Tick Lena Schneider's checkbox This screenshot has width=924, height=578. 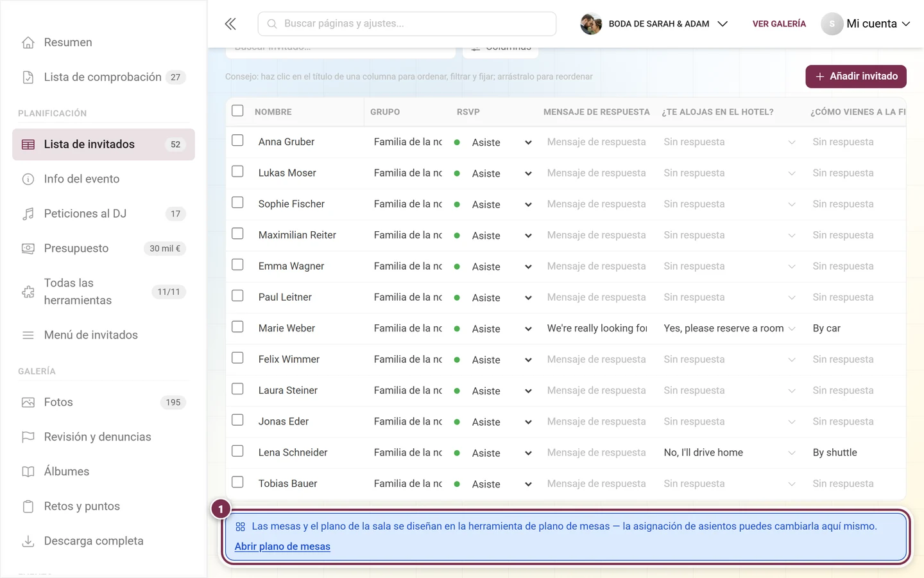point(237,451)
